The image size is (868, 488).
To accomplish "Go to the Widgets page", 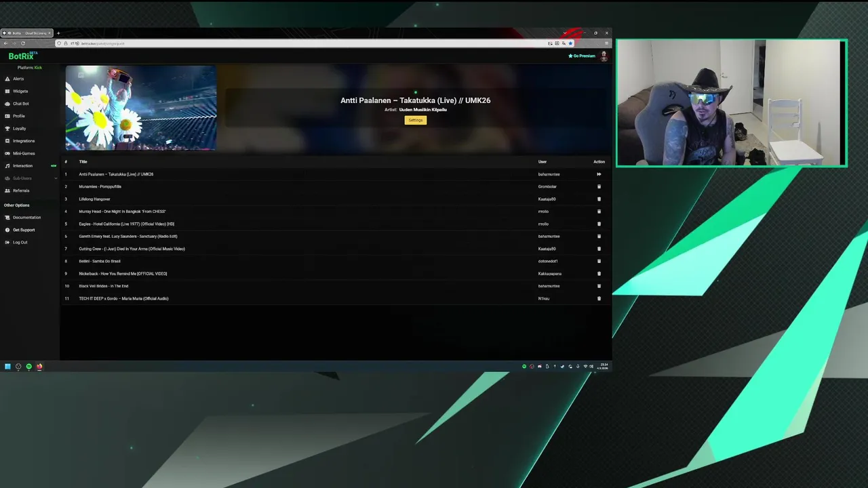I will (20, 91).
